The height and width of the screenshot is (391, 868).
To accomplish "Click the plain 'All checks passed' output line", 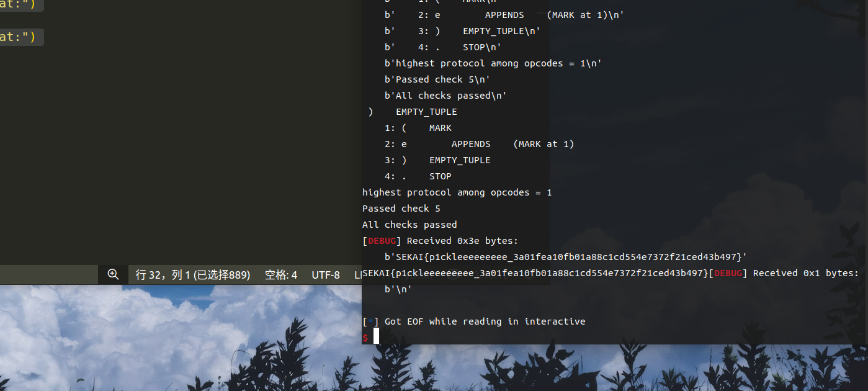I will [x=409, y=225].
